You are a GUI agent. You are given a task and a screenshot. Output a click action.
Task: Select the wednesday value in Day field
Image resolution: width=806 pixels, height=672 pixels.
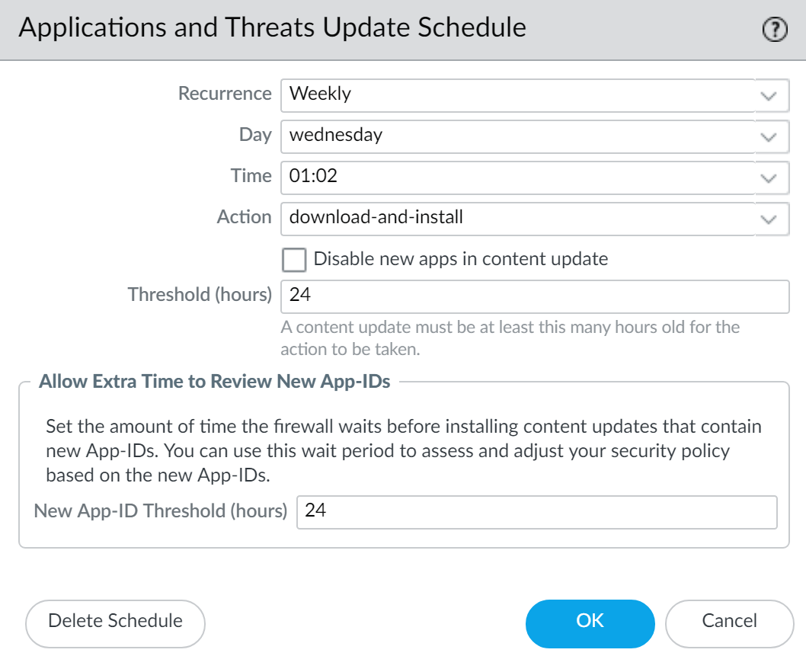pyautogui.click(x=335, y=136)
